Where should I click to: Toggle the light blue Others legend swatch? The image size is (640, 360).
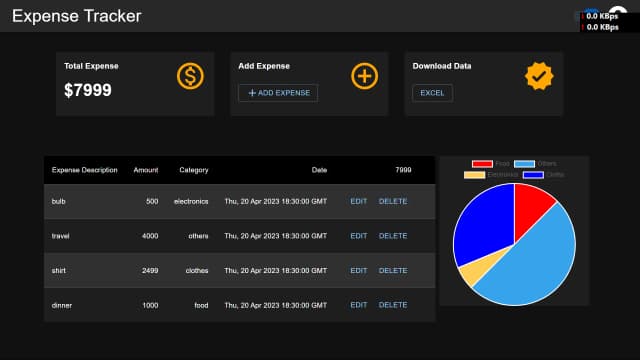tap(524, 164)
